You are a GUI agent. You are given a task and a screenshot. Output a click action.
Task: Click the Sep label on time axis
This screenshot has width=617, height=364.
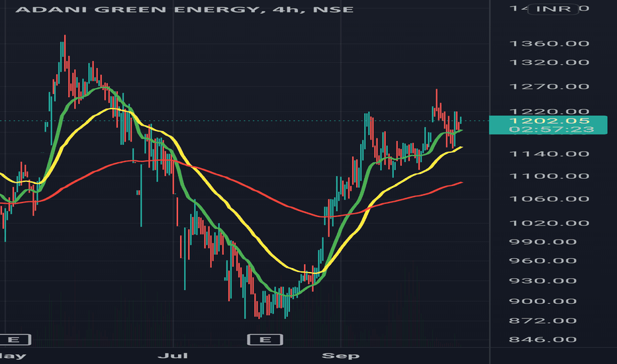(x=340, y=356)
